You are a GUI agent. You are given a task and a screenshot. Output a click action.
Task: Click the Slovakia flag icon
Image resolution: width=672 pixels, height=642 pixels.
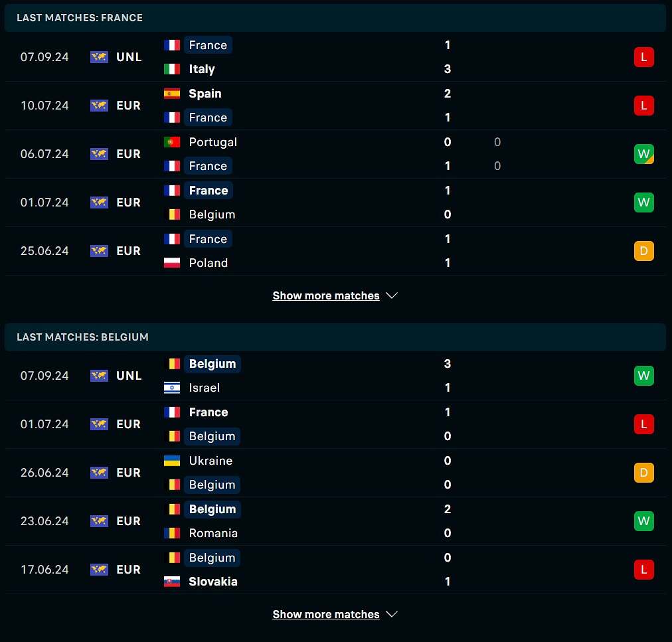(x=172, y=582)
